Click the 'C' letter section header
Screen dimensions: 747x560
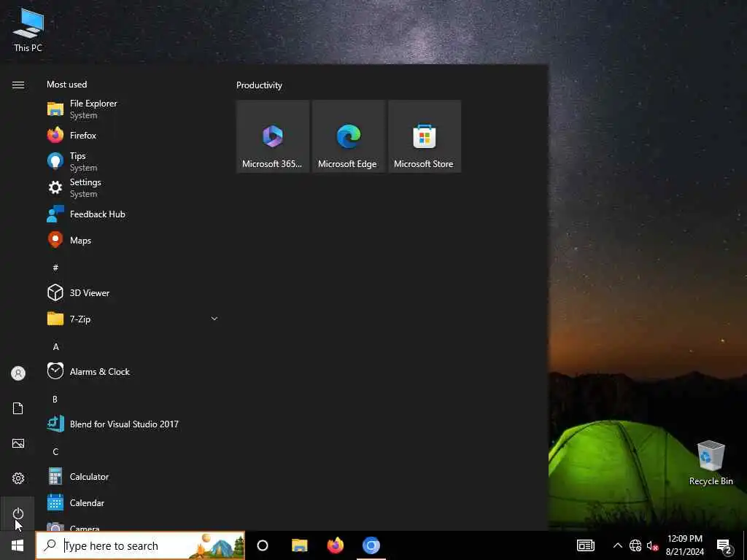(55, 452)
